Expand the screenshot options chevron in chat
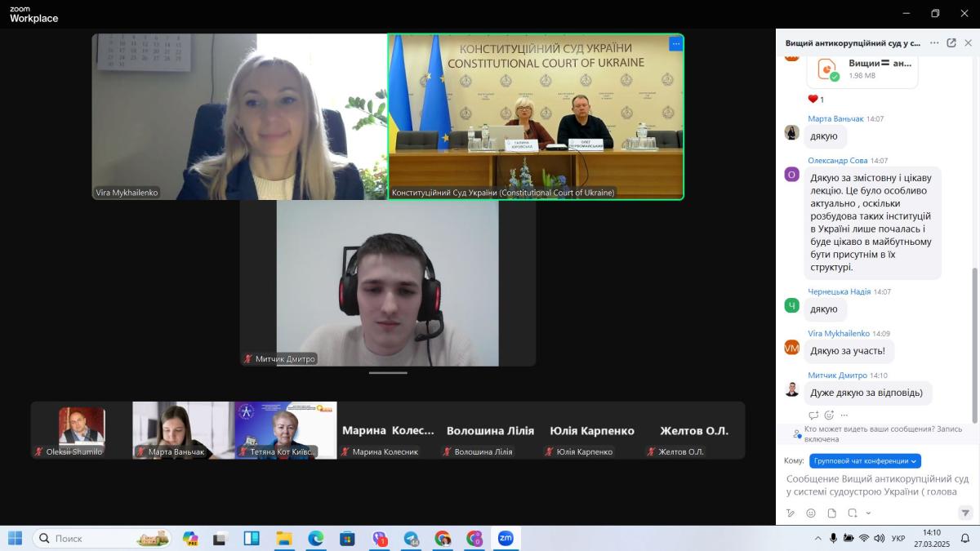The width and height of the screenshot is (980, 551). click(x=868, y=513)
